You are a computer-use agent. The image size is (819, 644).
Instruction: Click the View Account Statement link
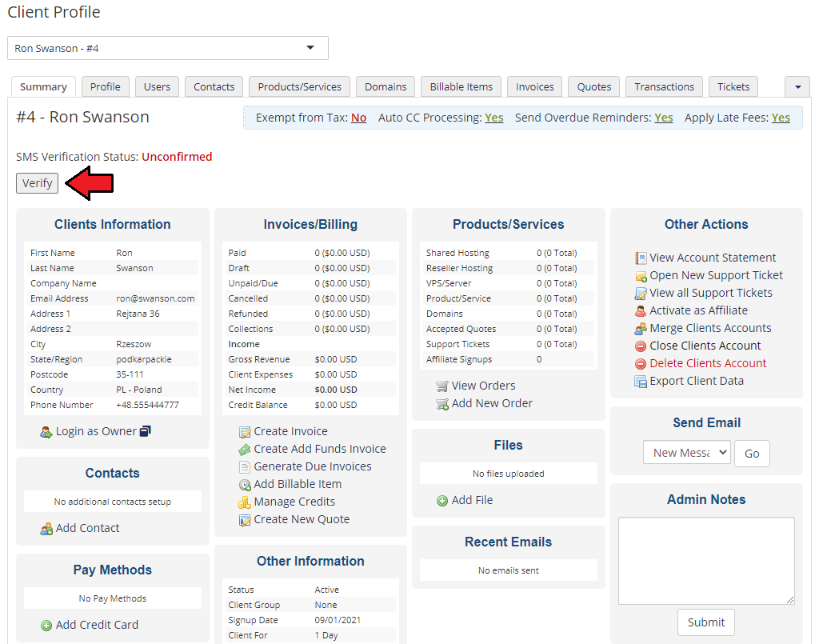click(x=713, y=258)
